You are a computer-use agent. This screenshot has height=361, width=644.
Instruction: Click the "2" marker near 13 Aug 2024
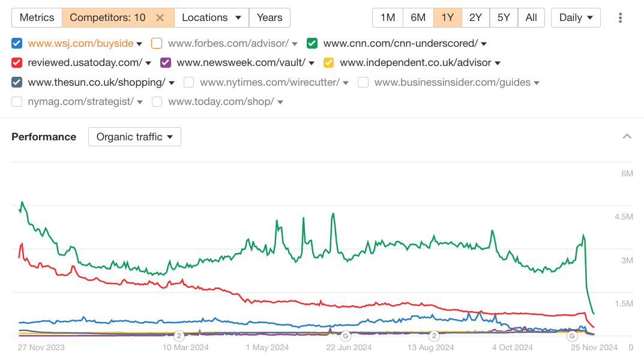(x=433, y=336)
